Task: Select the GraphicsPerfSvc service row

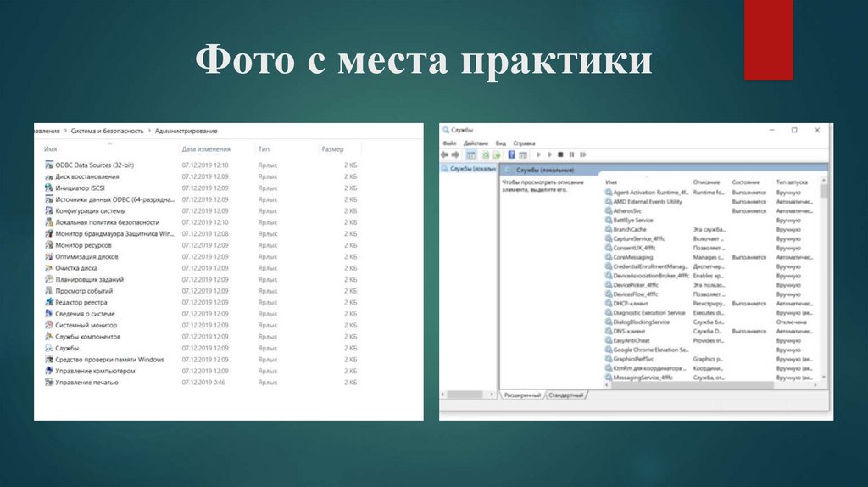Action: (x=711, y=359)
